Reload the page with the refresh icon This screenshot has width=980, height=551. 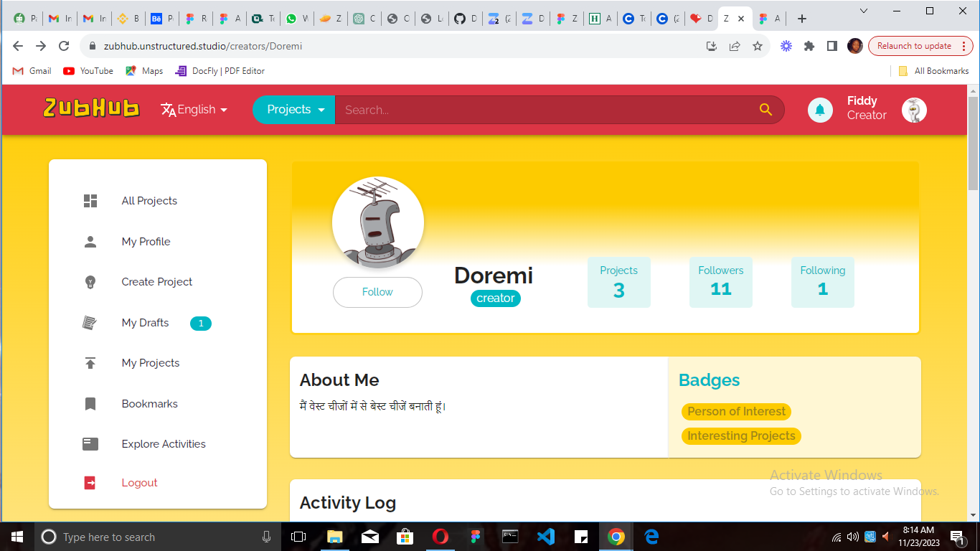(x=64, y=46)
